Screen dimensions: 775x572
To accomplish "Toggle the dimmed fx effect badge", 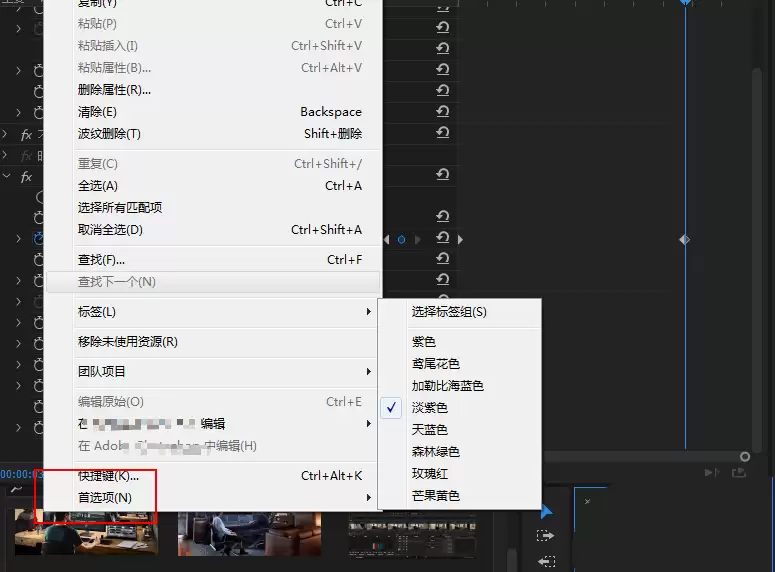I will pos(27,156).
